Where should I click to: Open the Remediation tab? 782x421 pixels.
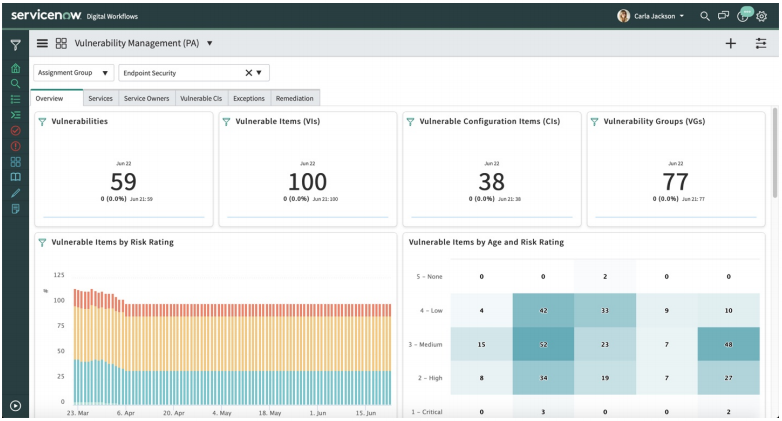click(x=294, y=98)
